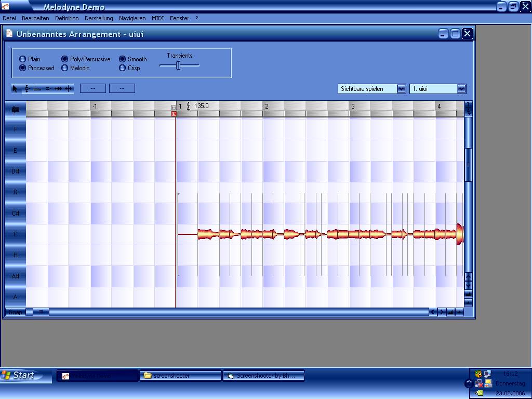532x399 pixels.
Task: Open the ? help menu
Action: [x=197, y=18]
